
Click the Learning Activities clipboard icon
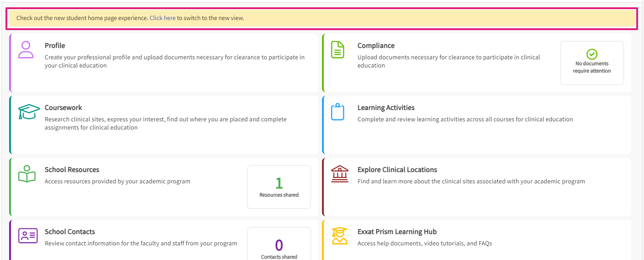click(x=338, y=112)
